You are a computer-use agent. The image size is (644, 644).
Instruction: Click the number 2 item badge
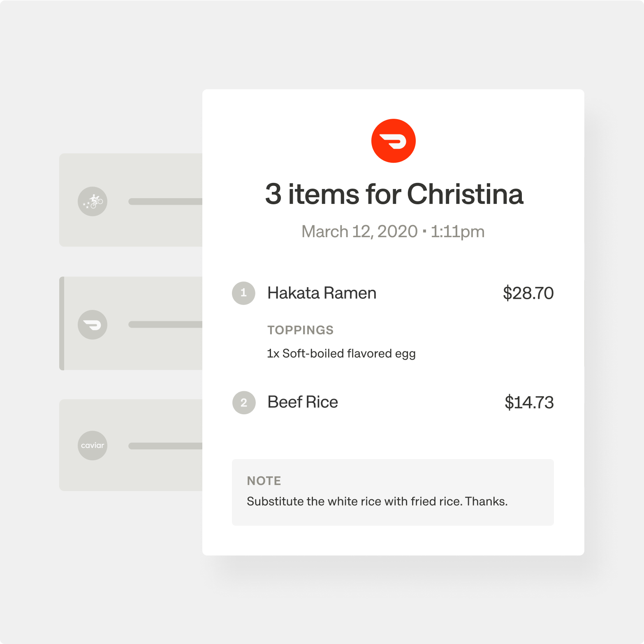244,402
